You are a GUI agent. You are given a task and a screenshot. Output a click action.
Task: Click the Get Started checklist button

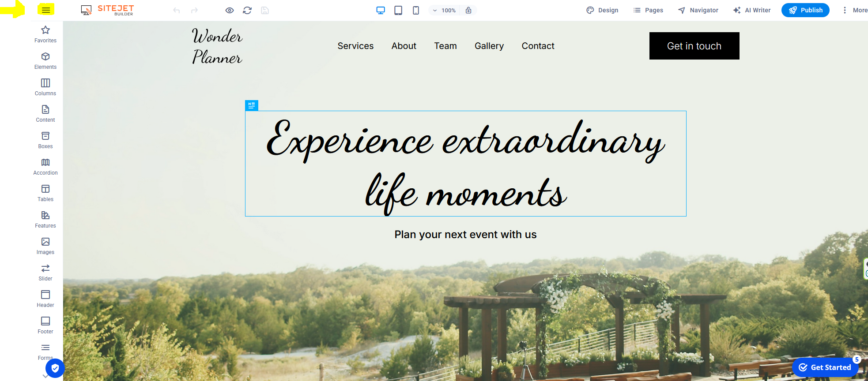pyautogui.click(x=825, y=367)
